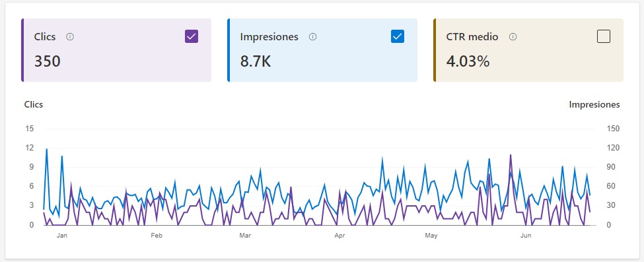Click the Apr label on the chart axis
The width and height of the screenshot is (644, 262).
click(x=340, y=236)
